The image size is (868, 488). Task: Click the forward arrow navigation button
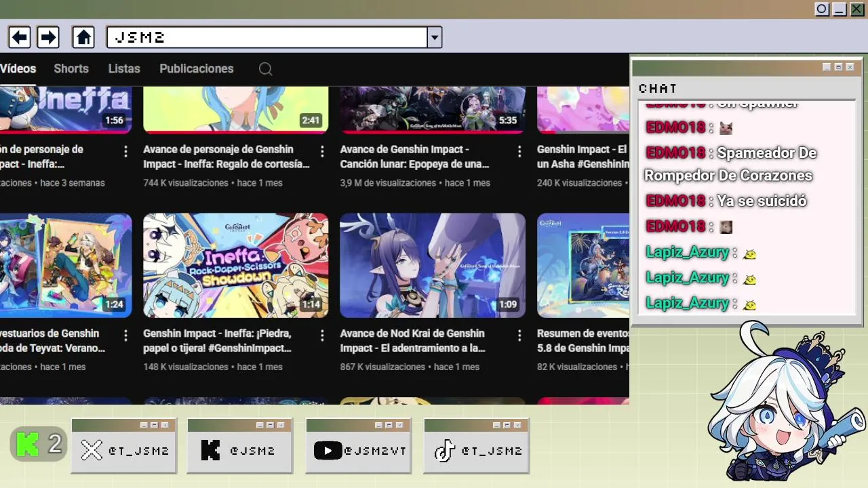[48, 37]
